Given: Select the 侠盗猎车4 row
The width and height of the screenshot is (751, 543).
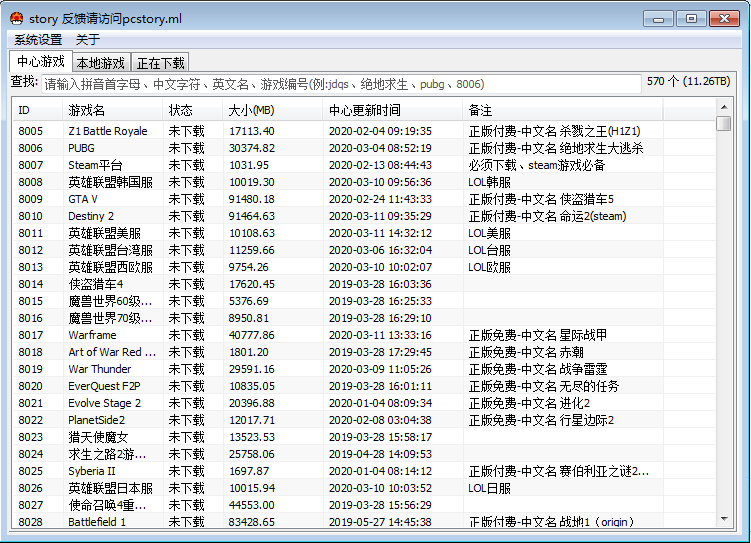Looking at the screenshot, I should (364, 284).
